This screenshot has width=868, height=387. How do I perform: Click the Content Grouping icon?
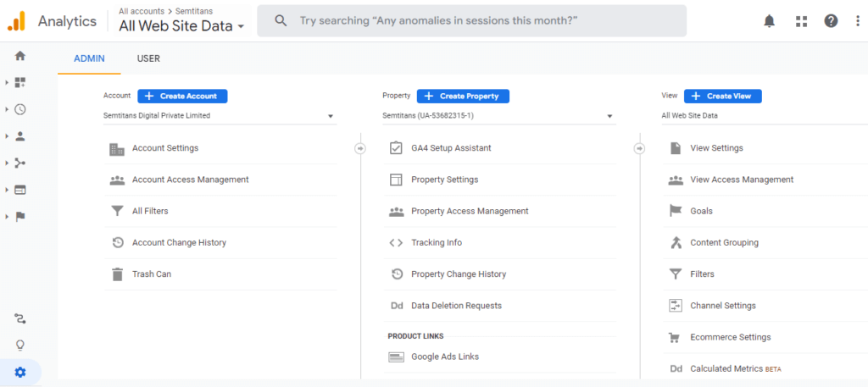click(676, 243)
